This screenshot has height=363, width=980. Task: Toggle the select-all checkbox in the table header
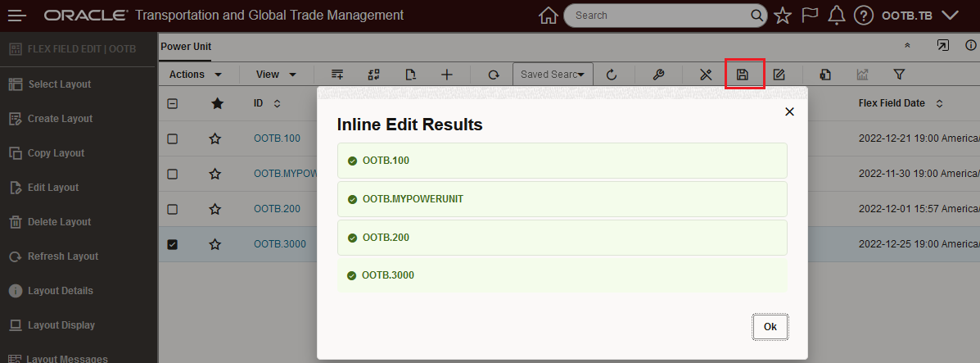point(173,104)
